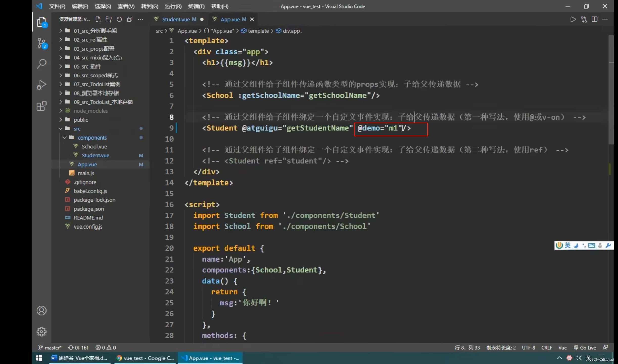The width and height of the screenshot is (618, 364).
Task: Start Go Live server
Action: [585, 348]
